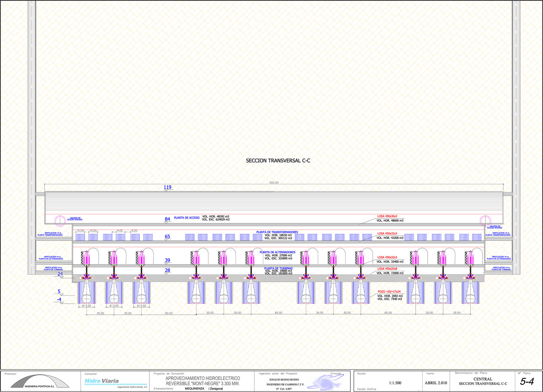Select the right access gallery magenta circle
This screenshot has height=392, width=543.
pos(485,221)
